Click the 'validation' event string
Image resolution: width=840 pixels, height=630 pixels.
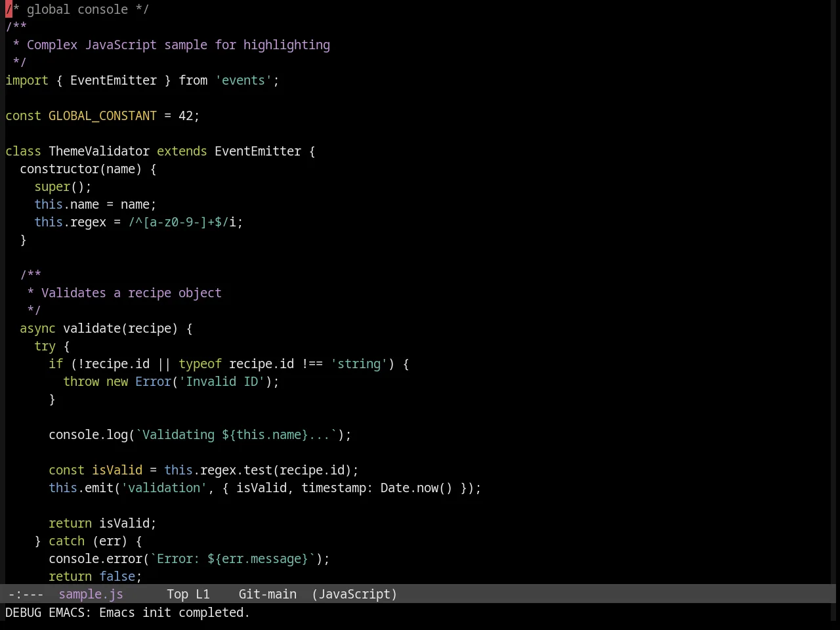[x=164, y=488]
